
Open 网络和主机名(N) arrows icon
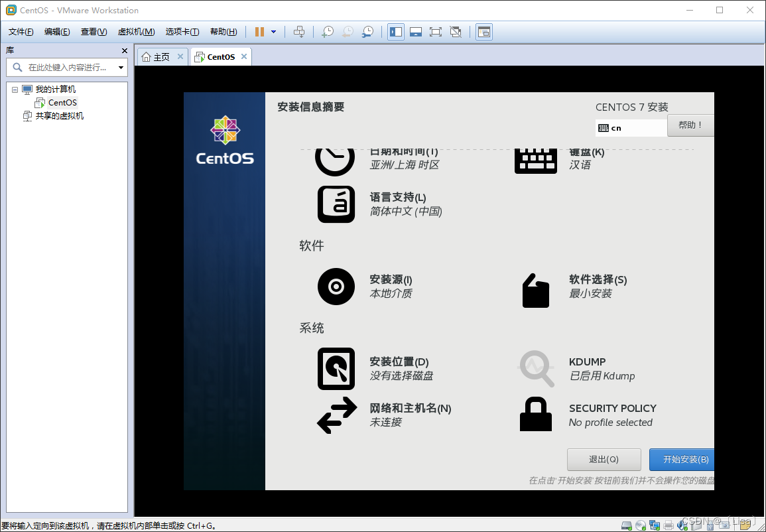337,415
